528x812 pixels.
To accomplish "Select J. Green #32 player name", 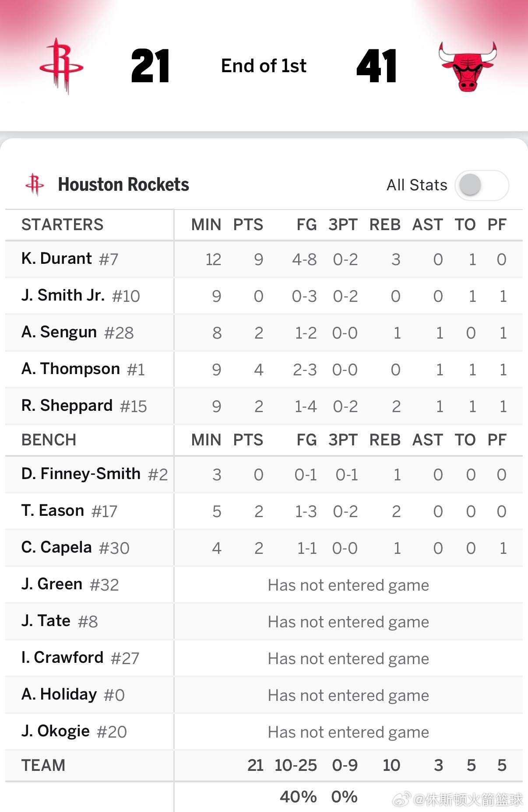I will [x=70, y=584].
